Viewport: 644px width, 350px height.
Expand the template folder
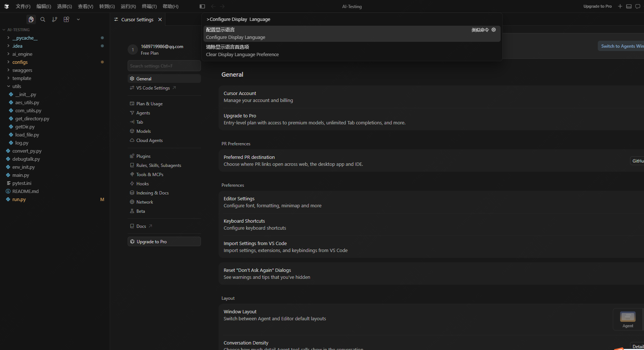(x=55, y=78)
